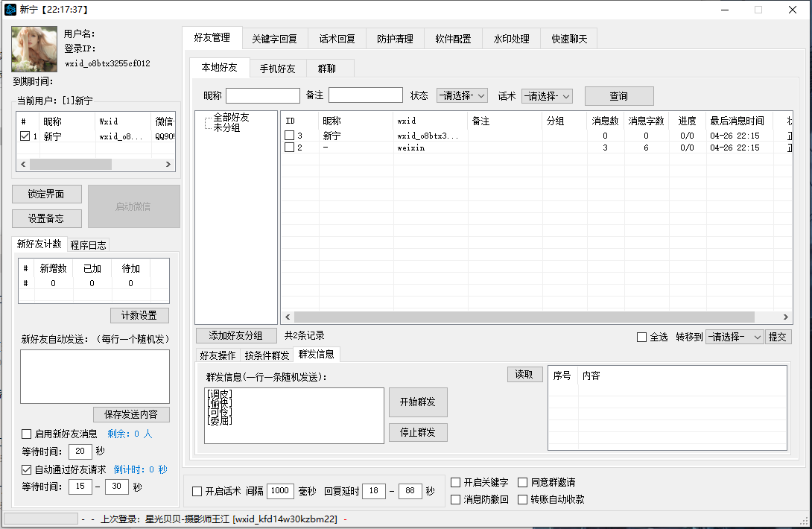Click friend table horizontal scrollbar
The height and width of the screenshot is (529, 812).
coord(524,317)
